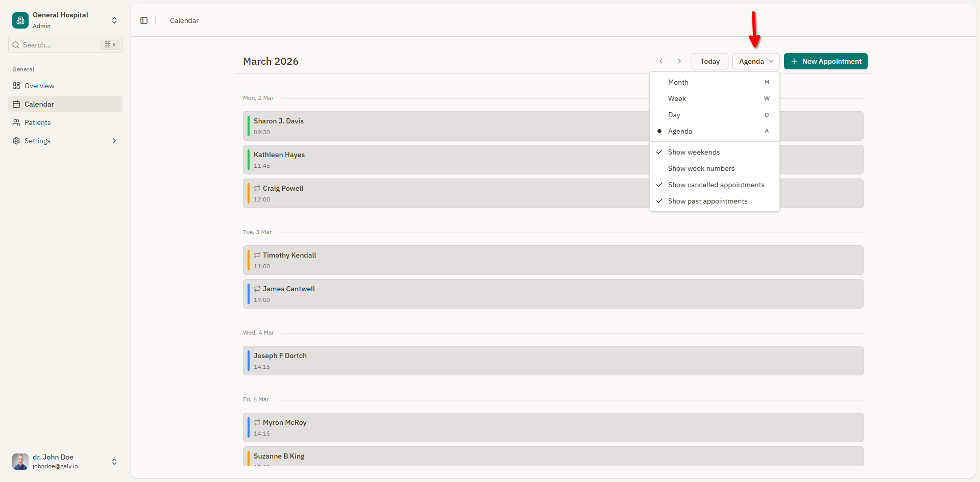
Task: Open Overview from the sidebar
Action: click(x=39, y=86)
